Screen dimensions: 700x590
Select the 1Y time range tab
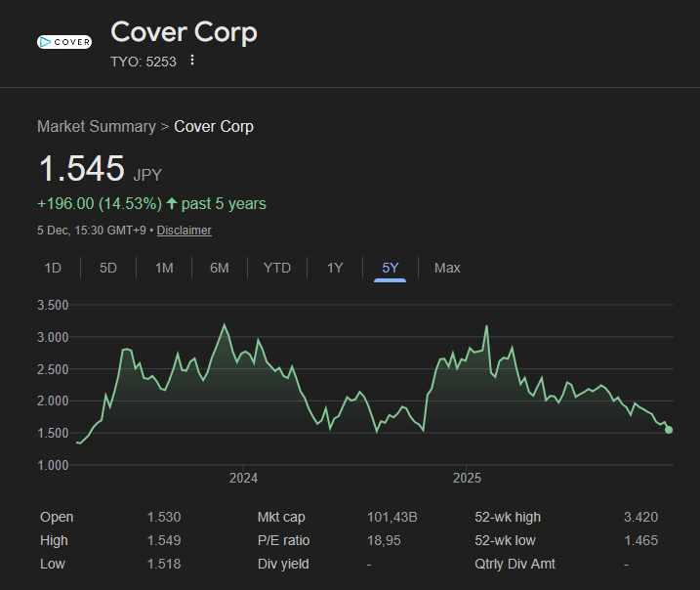coord(335,268)
